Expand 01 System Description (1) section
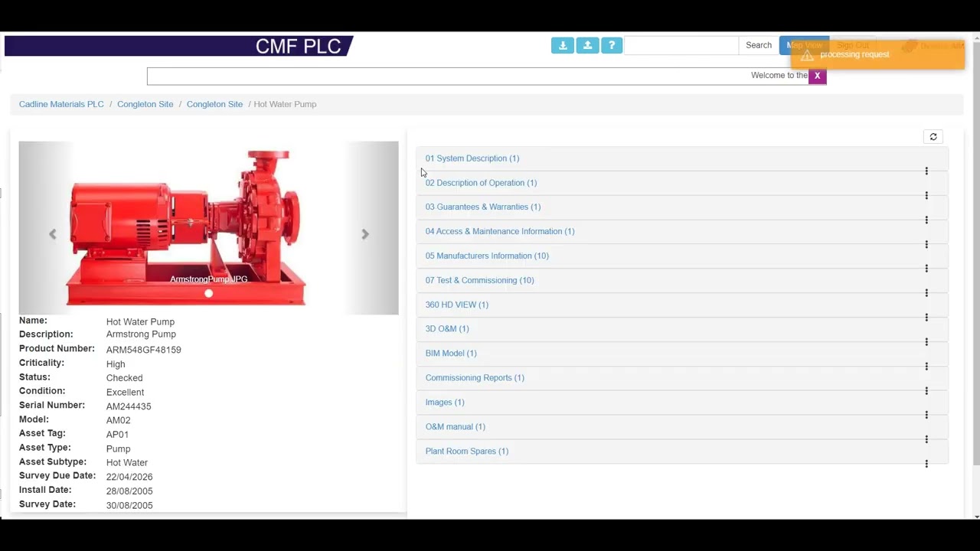The width and height of the screenshot is (980, 551). (x=472, y=158)
